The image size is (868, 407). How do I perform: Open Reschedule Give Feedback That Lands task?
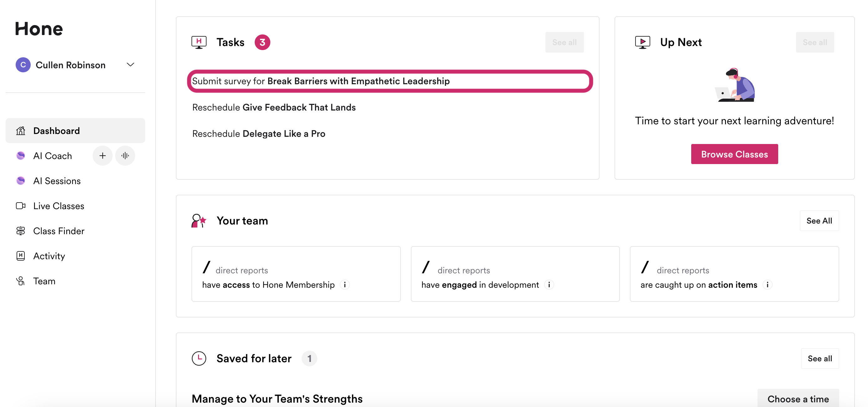(x=273, y=107)
